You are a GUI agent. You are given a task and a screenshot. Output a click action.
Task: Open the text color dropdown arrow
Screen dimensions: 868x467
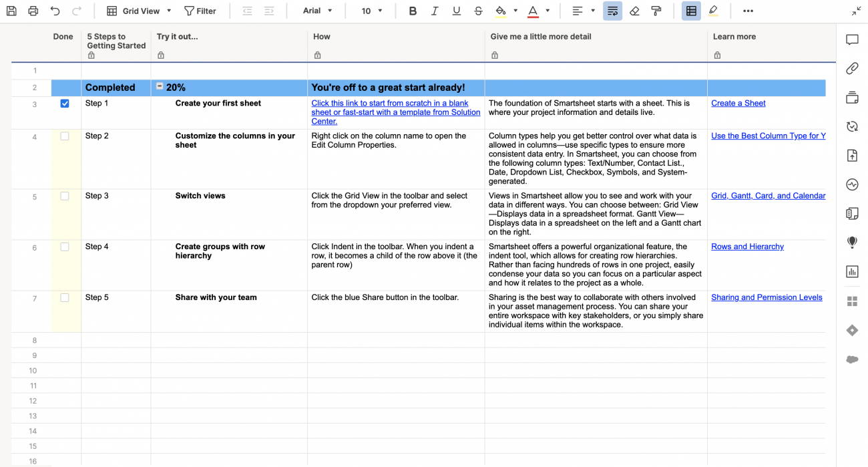(x=548, y=11)
